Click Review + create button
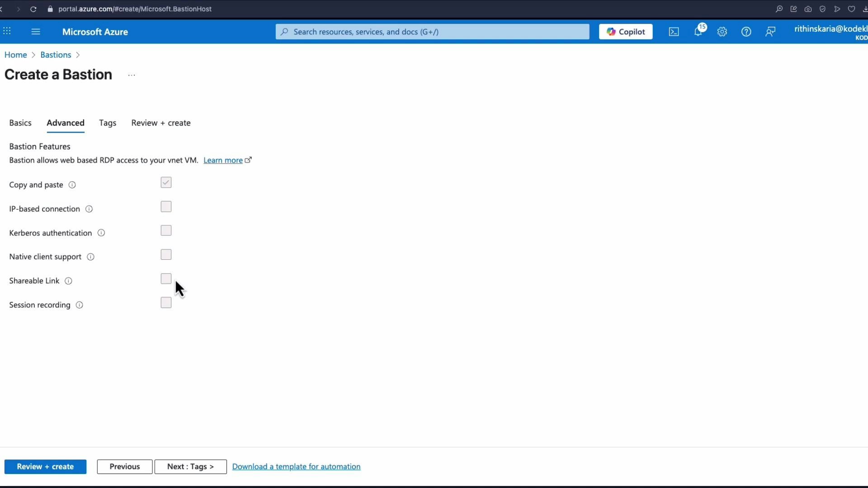This screenshot has width=868, height=488. (x=45, y=466)
